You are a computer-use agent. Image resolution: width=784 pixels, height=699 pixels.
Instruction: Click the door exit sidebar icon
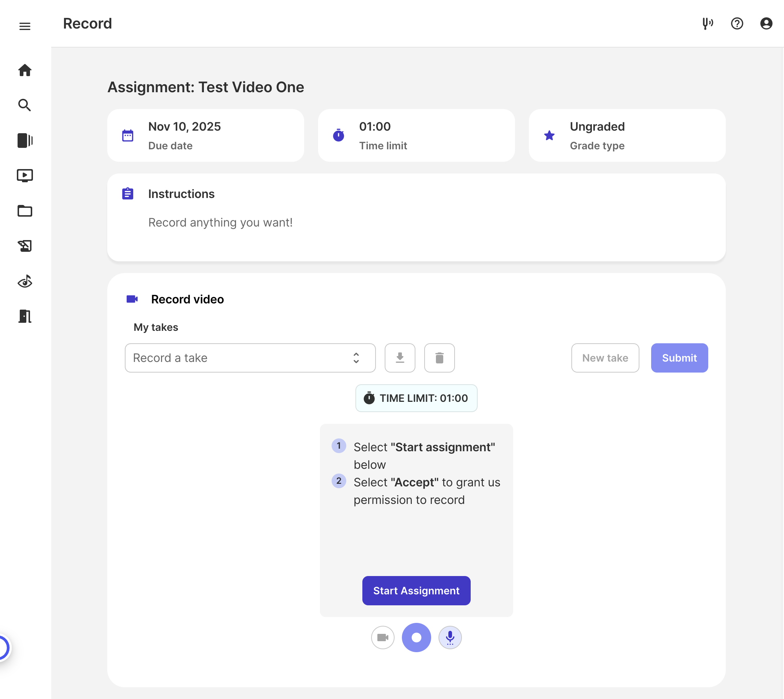(x=25, y=317)
